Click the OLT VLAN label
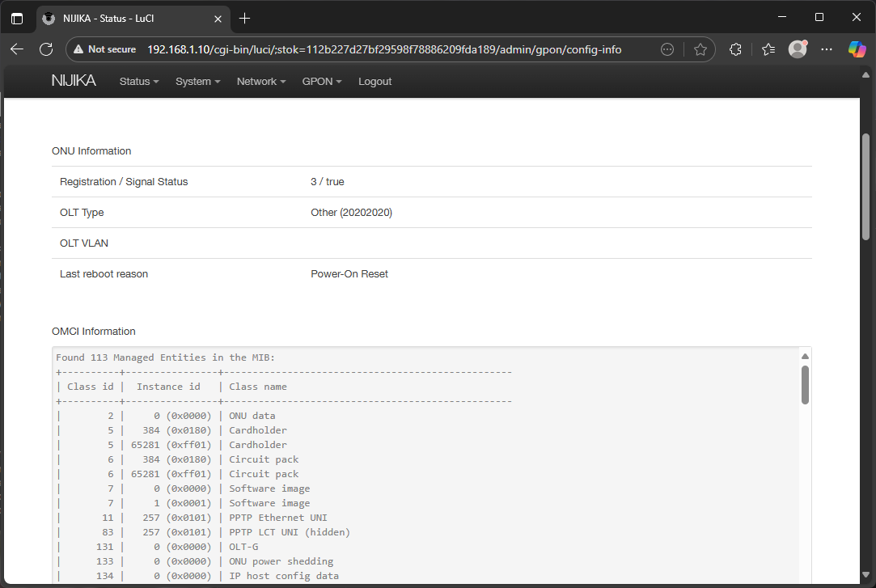 pyautogui.click(x=84, y=243)
